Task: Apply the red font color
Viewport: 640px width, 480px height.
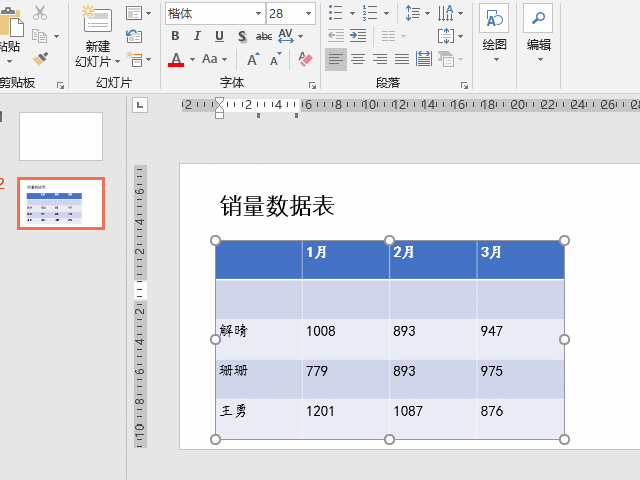Action: (x=176, y=60)
